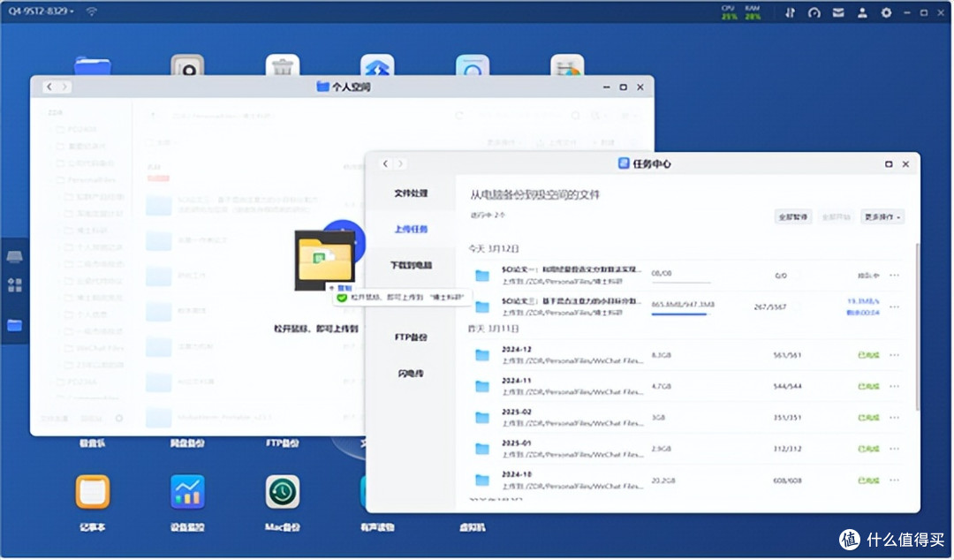Select the 2024-11 task name
Screen dimensions: 954x560
[x=517, y=381]
